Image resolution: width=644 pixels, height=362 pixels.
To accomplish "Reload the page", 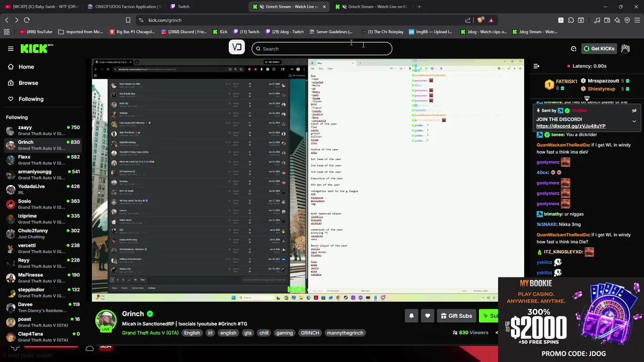I will click(27, 20).
